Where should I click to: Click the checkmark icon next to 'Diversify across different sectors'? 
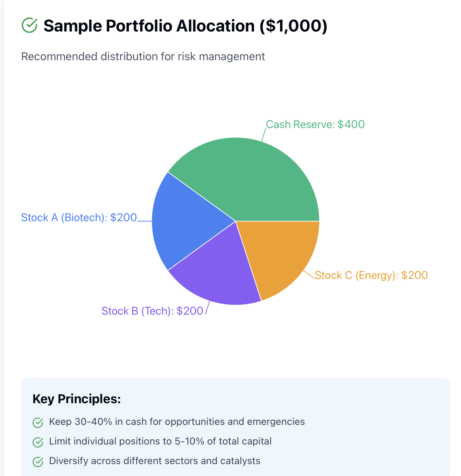click(38, 462)
